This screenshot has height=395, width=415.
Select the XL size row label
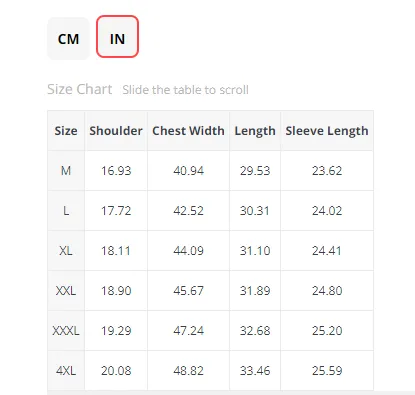click(x=66, y=251)
